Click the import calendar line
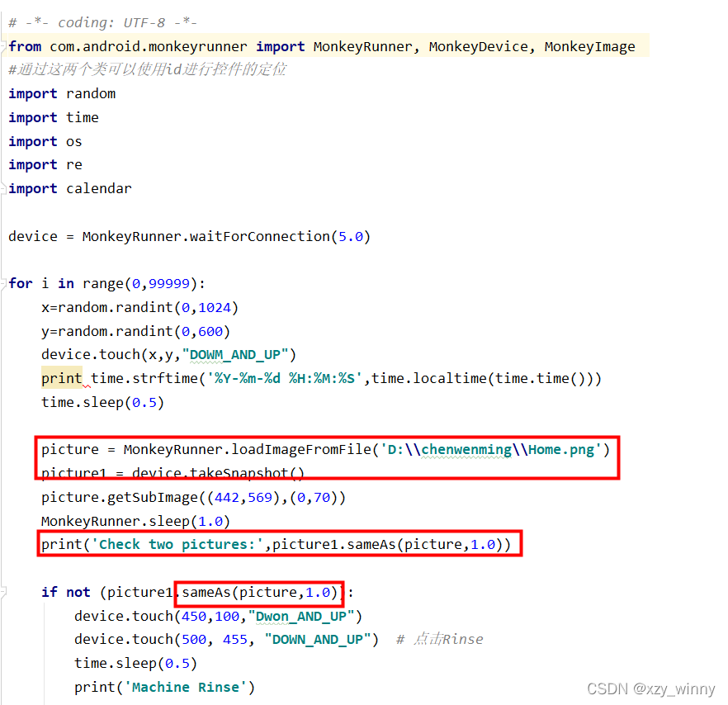728x705 pixels. pyautogui.click(x=70, y=188)
